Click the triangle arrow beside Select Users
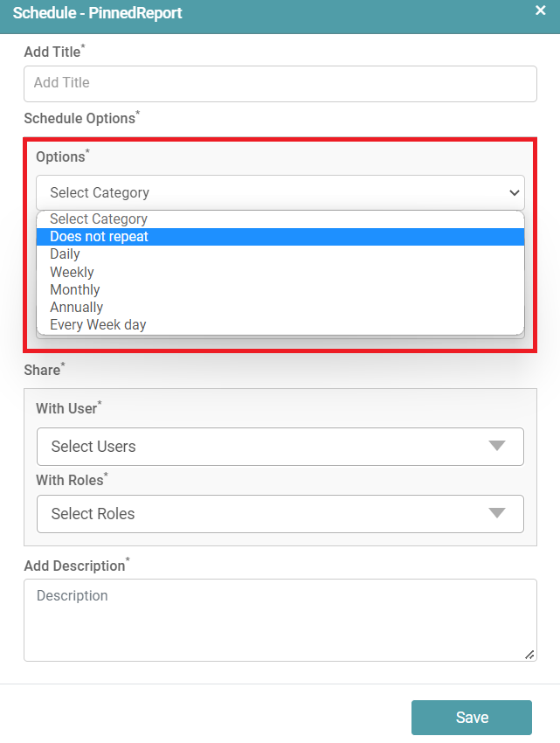Image resolution: width=560 pixels, height=743 pixels. [497, 446]
